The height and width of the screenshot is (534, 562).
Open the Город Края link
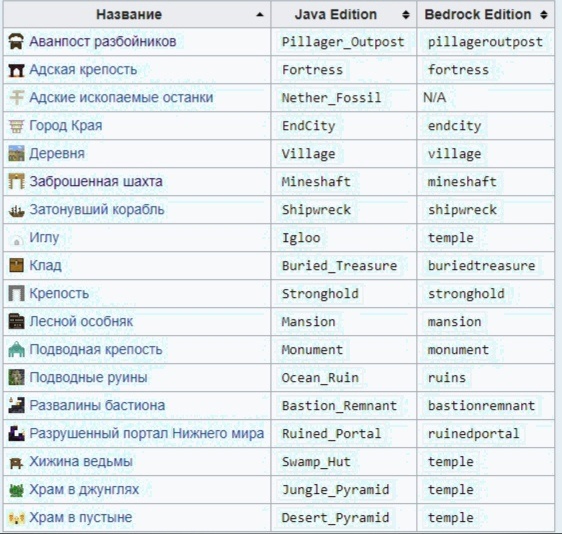(66, 126)
